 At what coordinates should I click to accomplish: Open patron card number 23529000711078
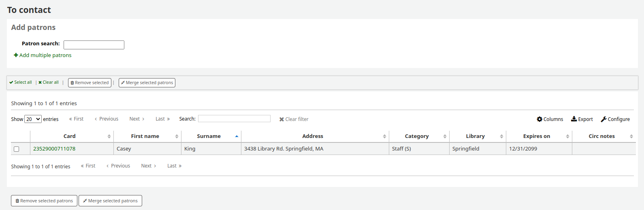pyautogui.click(x=54, y=148)
